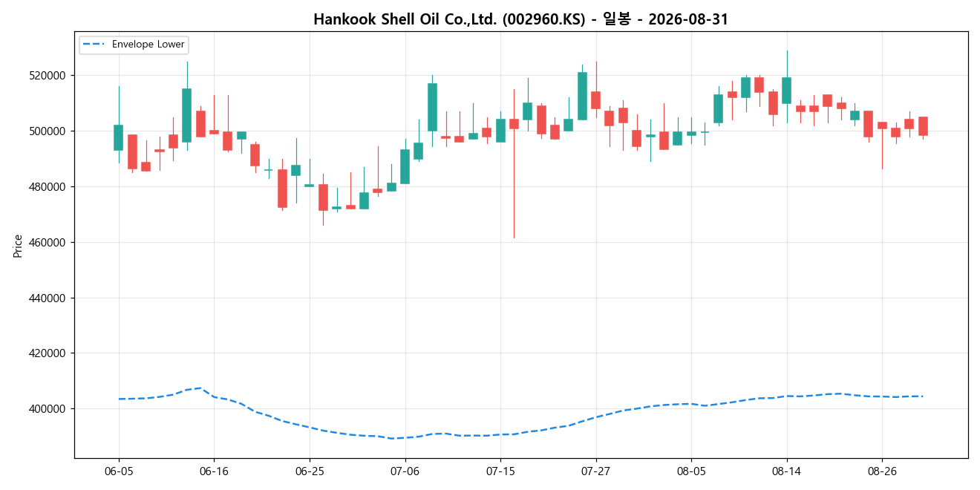The height and width of the screenshot is (490, 980).
Task: Click the 07-15 x-axis date label
Action: (x=500, y=471)
